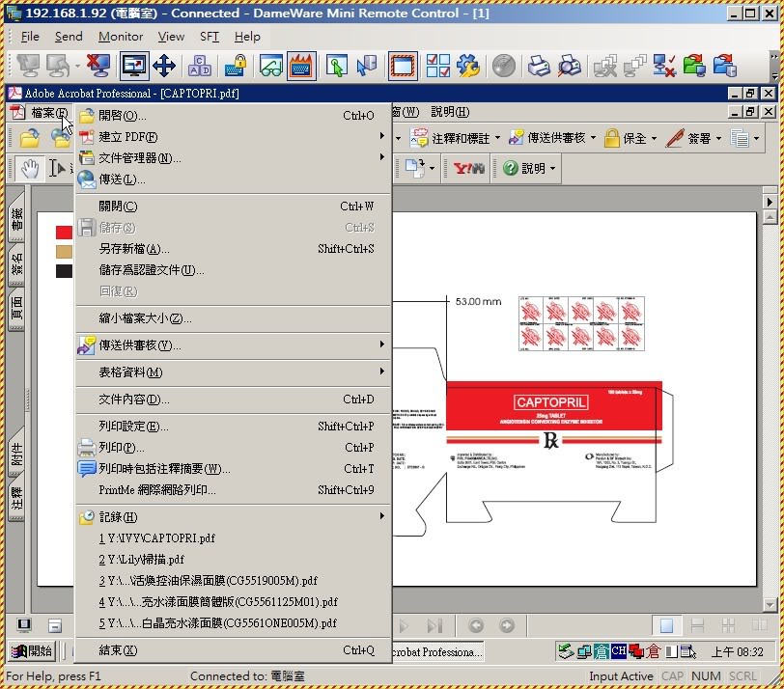Choose 縮小檔案大小(Z) entry
784x689 pixels.
click(x=233, y=317)
